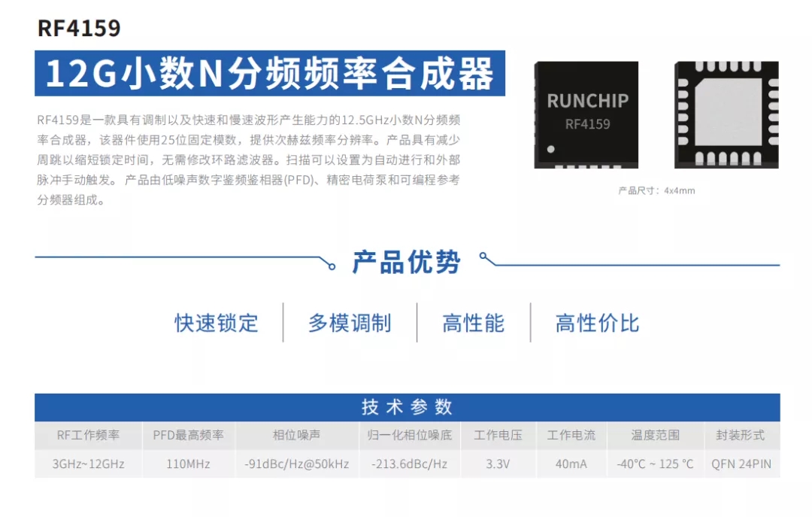Click the 3GHz~12GHz value cell

pos(88,464)
